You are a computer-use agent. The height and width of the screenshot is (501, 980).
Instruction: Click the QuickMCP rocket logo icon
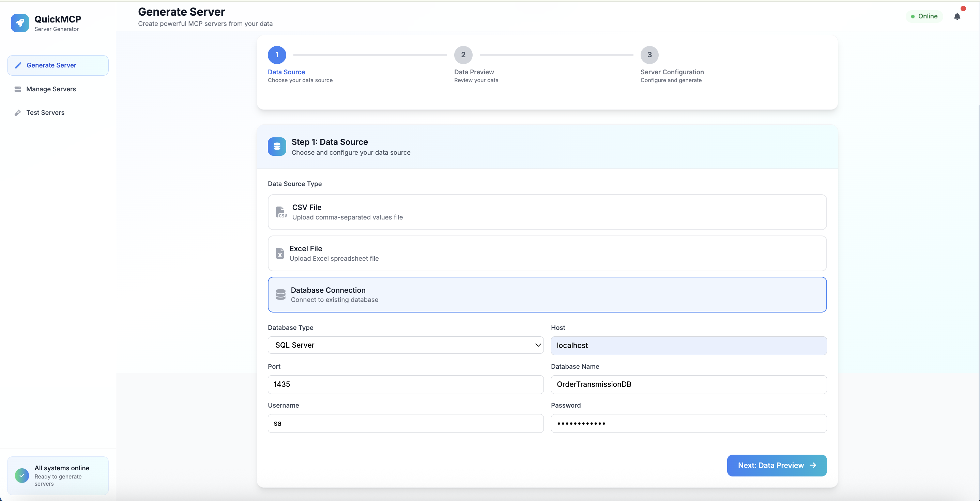pyautogui.click(x=20, y=23)
